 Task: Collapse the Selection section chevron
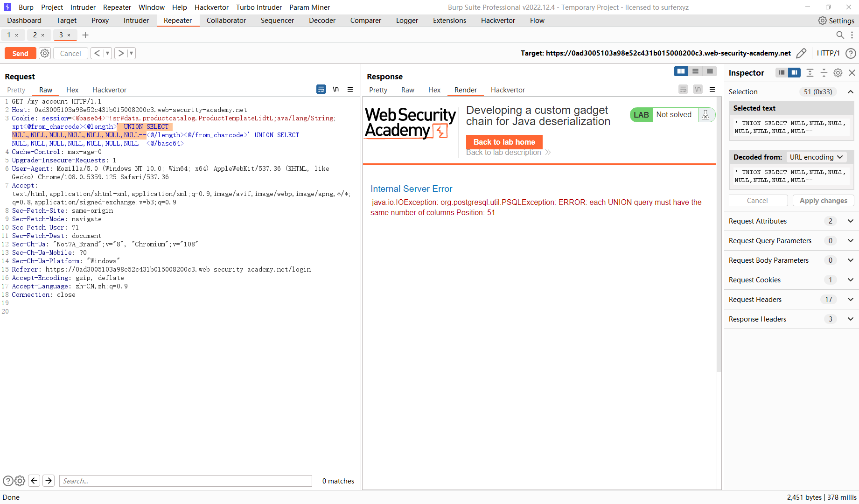pos(851,92)
